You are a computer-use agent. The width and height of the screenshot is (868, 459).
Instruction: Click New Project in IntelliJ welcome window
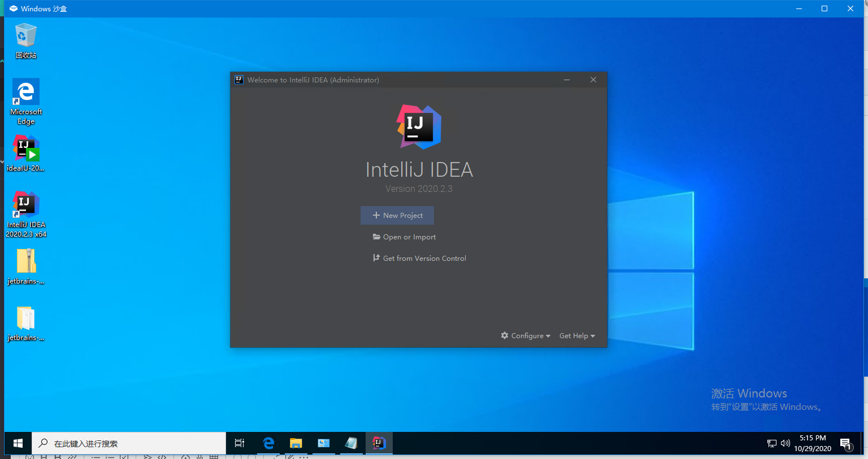click(x=397, y=215)
